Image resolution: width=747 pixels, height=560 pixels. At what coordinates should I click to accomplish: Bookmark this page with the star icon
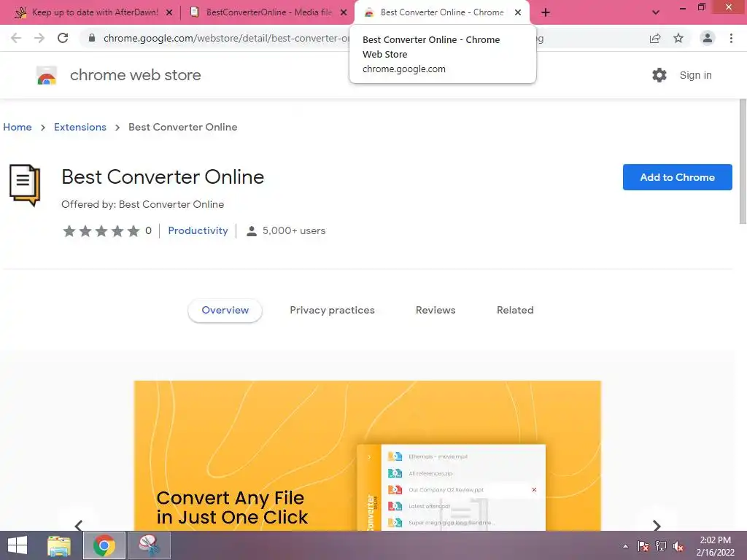click(678, 38)
